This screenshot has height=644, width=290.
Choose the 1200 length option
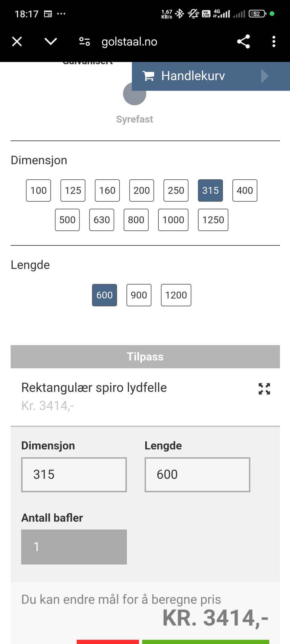(x=176, y=295)
